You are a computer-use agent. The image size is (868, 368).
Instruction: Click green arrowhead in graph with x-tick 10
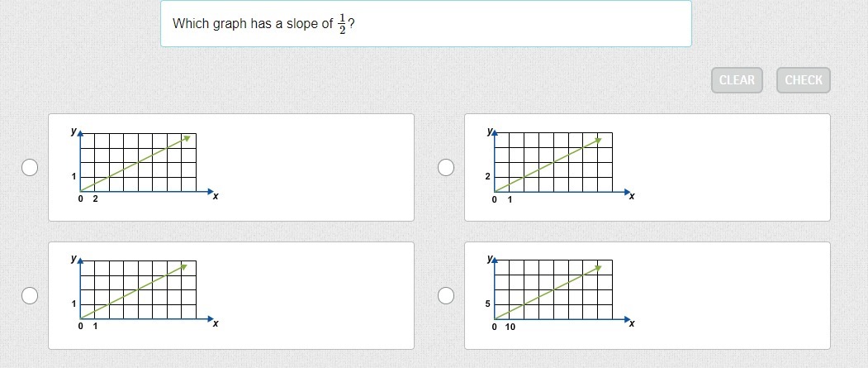click(x=597, y=268)
